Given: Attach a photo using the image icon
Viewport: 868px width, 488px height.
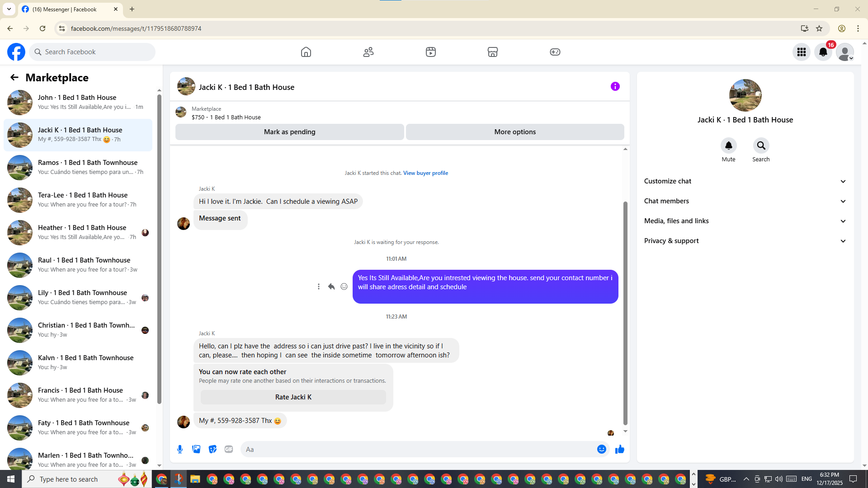Looking at the screenshot, I should [x=196, y=449].
